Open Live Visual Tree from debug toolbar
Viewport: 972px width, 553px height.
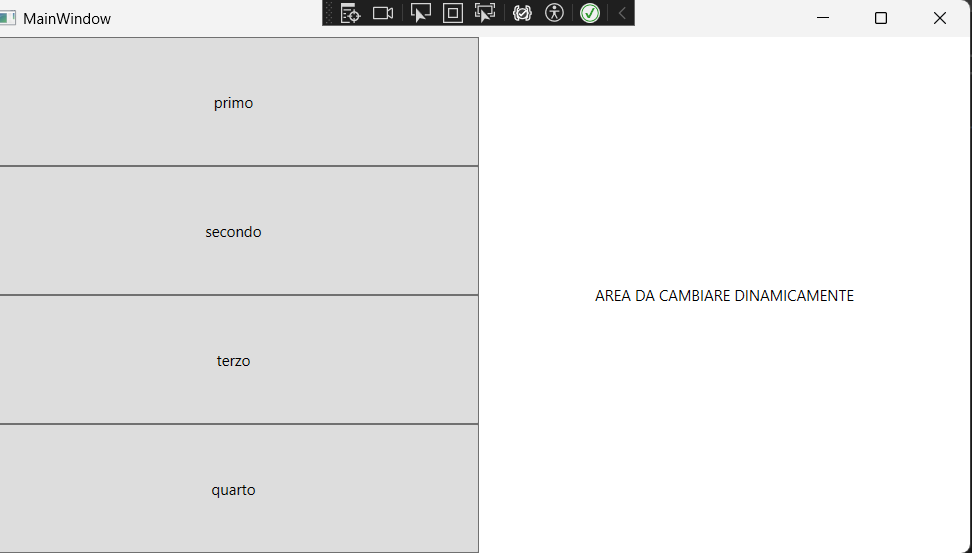pyautogui.click(x=350, y=13)
